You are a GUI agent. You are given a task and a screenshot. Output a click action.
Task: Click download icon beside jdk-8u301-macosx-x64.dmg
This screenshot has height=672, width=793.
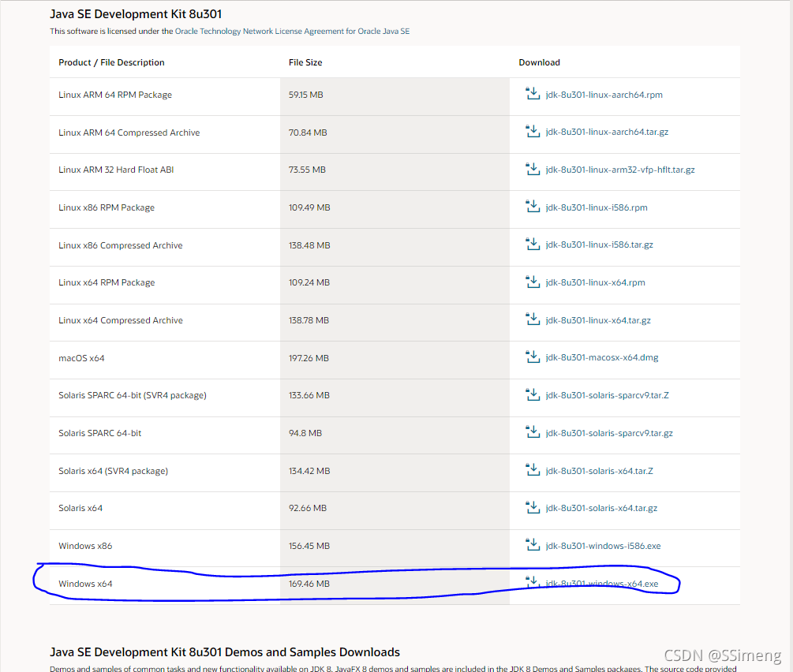coord(533,357)
